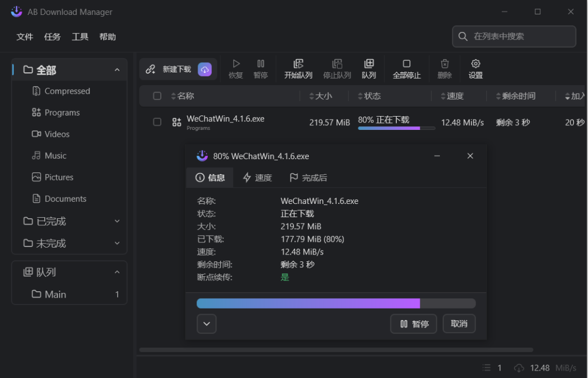Switch to the 速度 tab
Screen dimensions: 588x378
click(x=257, y=178)
